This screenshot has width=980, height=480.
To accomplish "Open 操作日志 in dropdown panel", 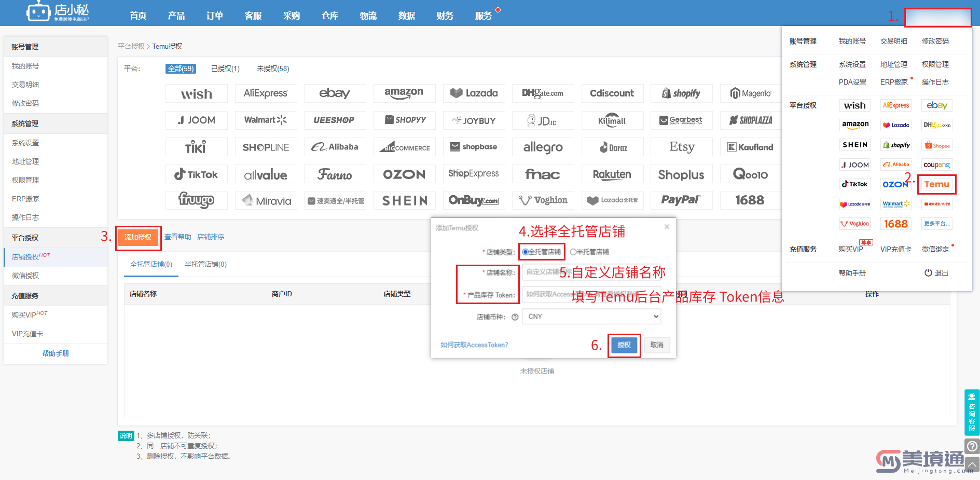I will coord(935,82).
